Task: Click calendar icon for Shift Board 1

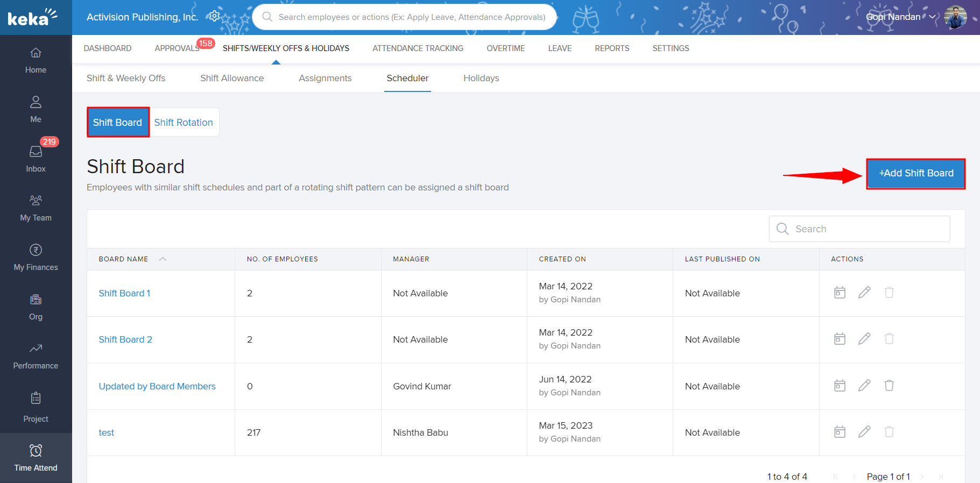Action: pyautogui.click(x=840, y=293)
